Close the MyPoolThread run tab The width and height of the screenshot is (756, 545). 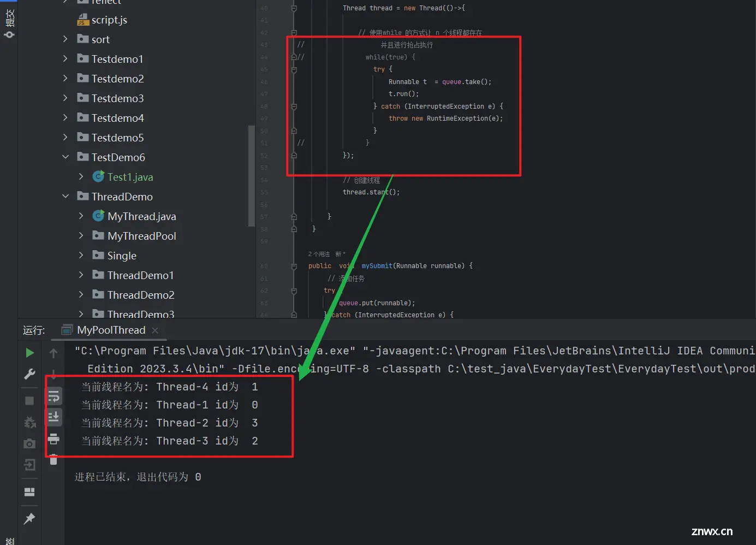(155, 330)
